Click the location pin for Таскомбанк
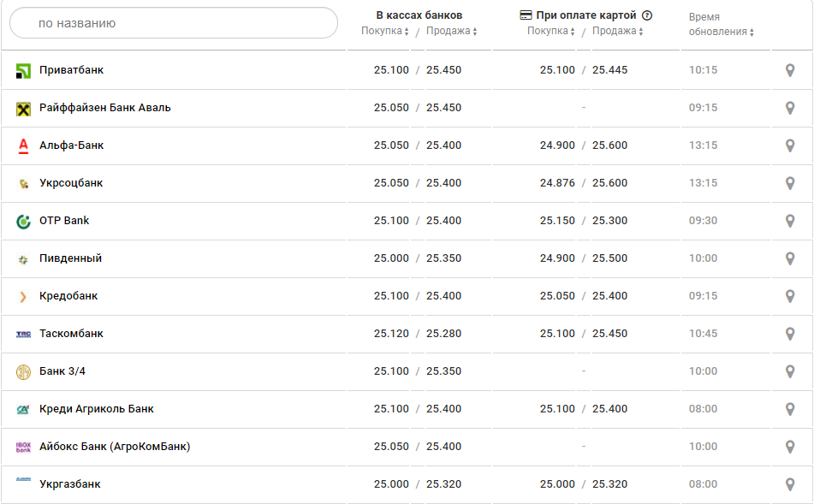This screenshot has height=504, width=814. click(790, 334)
